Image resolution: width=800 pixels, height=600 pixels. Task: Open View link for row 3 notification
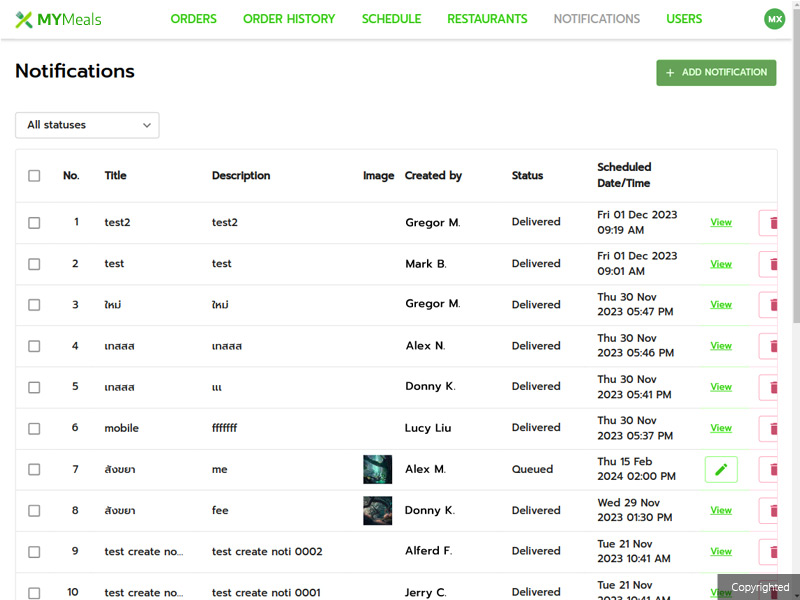pos(721,305)
